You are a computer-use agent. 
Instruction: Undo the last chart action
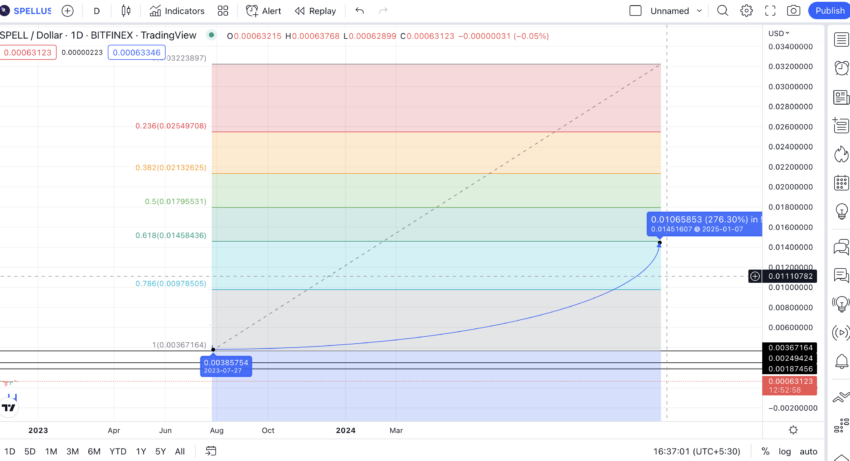click(x=359, y=11)
